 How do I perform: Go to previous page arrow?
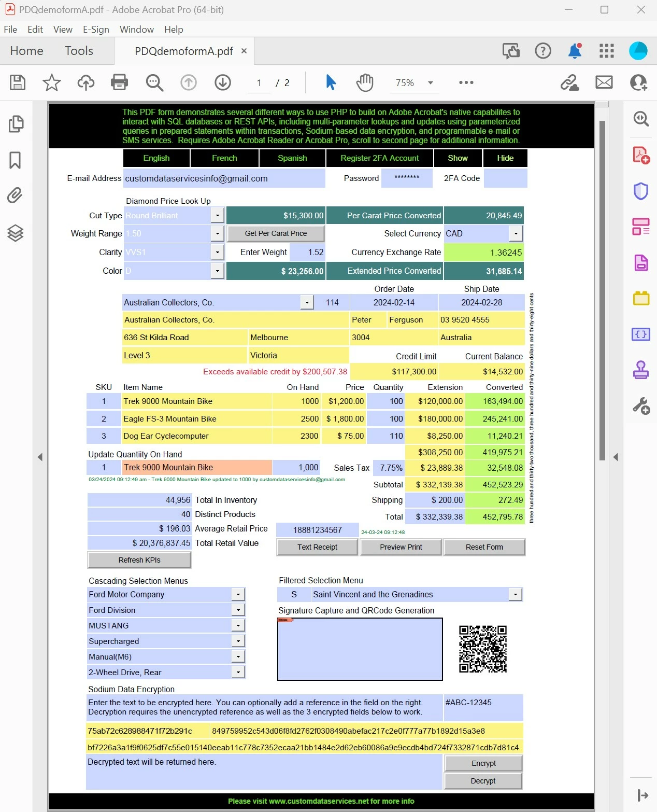(189, 82)
